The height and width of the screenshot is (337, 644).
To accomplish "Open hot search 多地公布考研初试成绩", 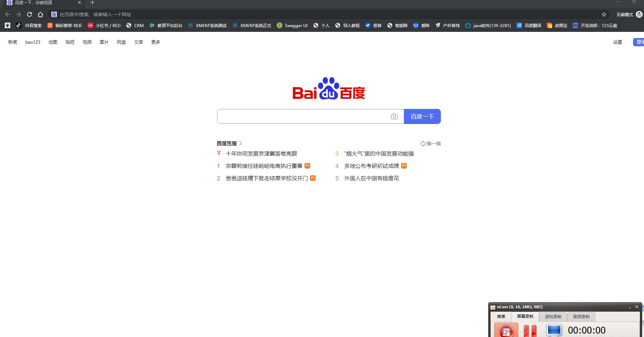I will click(372, 166).
